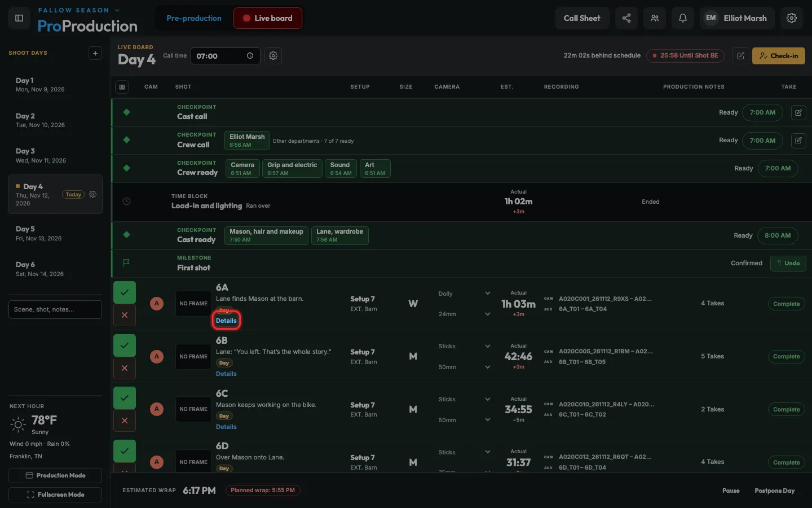812x508 pixels.
Task: Toggle column layout icon in table header
Action: (122, 87)
